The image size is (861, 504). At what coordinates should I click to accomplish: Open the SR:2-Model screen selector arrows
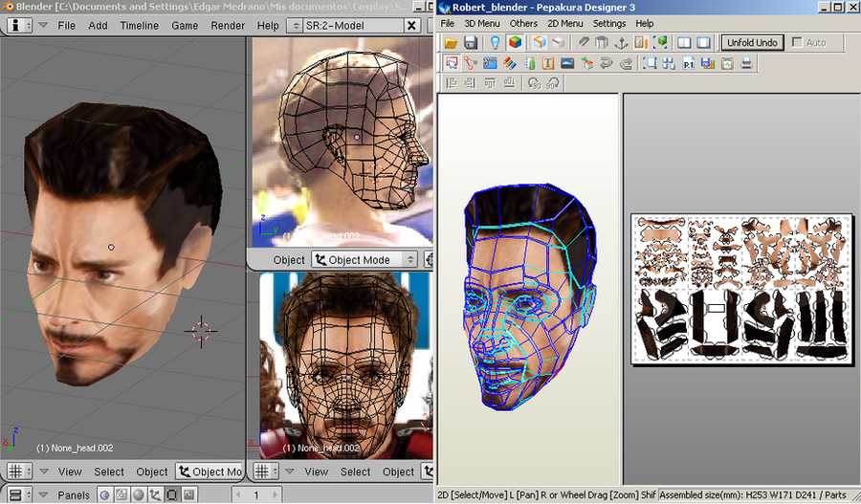point(295,26)
